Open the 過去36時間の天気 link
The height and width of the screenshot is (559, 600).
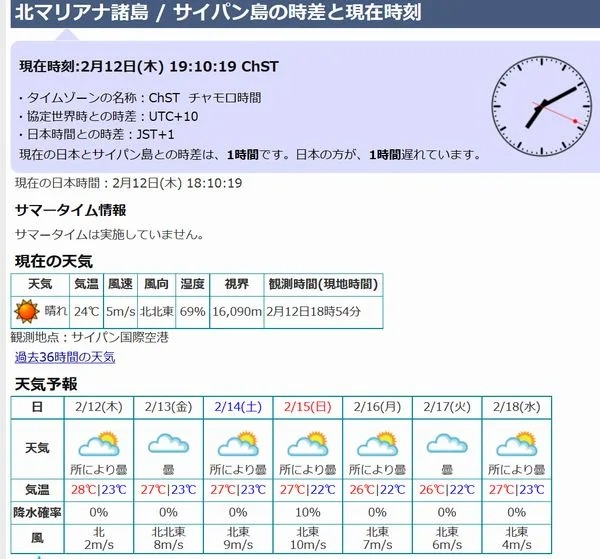[65, 357]
